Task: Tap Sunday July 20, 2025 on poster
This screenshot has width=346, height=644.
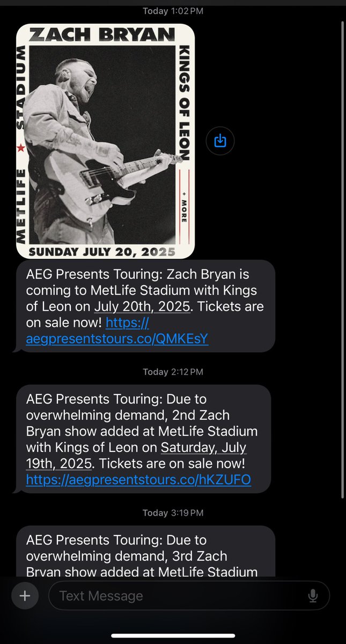Action: 102,251
